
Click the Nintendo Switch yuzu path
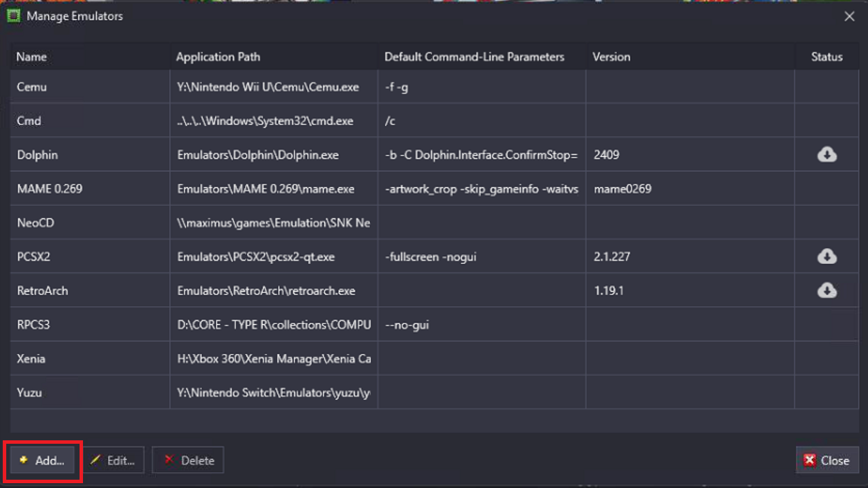[273, 392]
